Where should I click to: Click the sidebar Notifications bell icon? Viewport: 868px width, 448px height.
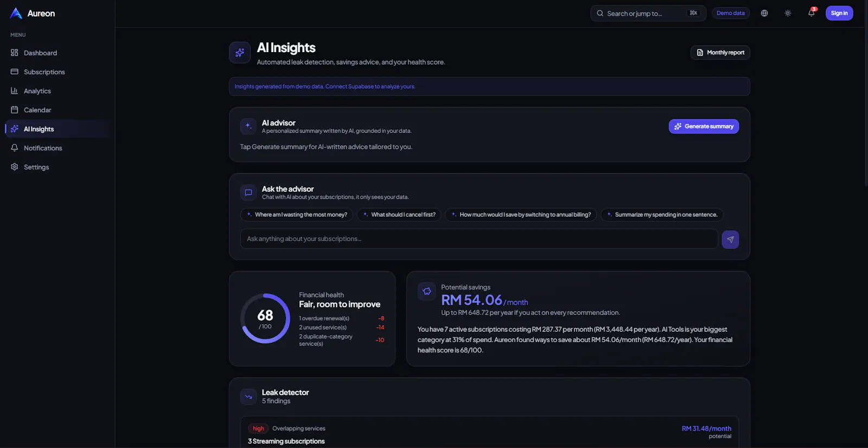click(x=15, y=148)
